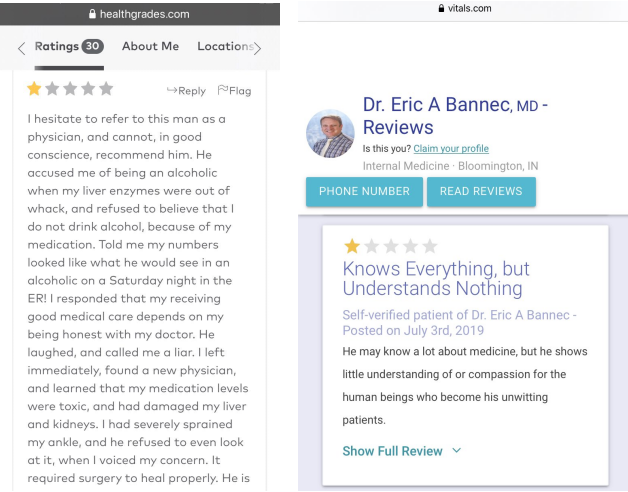Click the Flag icon on review
This screenshot has width=628, height=492.
223,90
